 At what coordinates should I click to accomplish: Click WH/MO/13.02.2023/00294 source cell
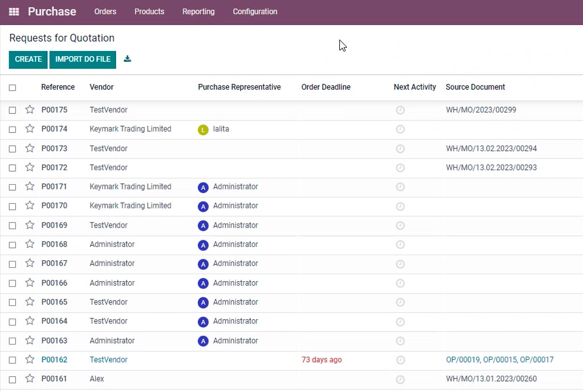pyautogui.click(x=491, y=148)
